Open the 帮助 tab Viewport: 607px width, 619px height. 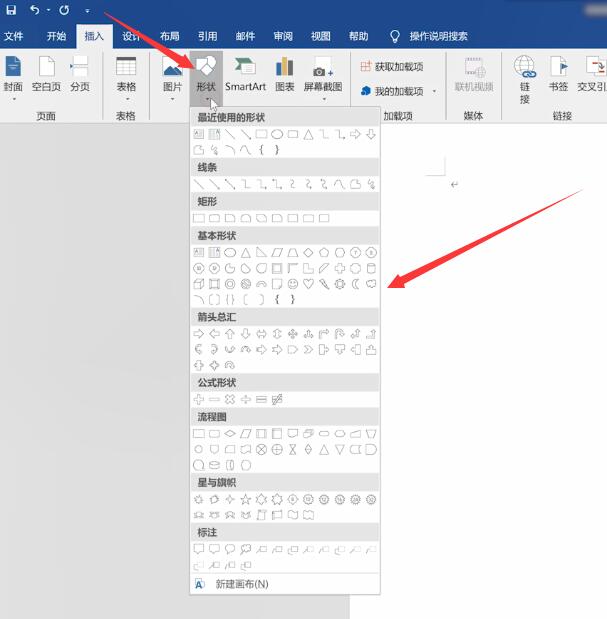coord(358,36)
